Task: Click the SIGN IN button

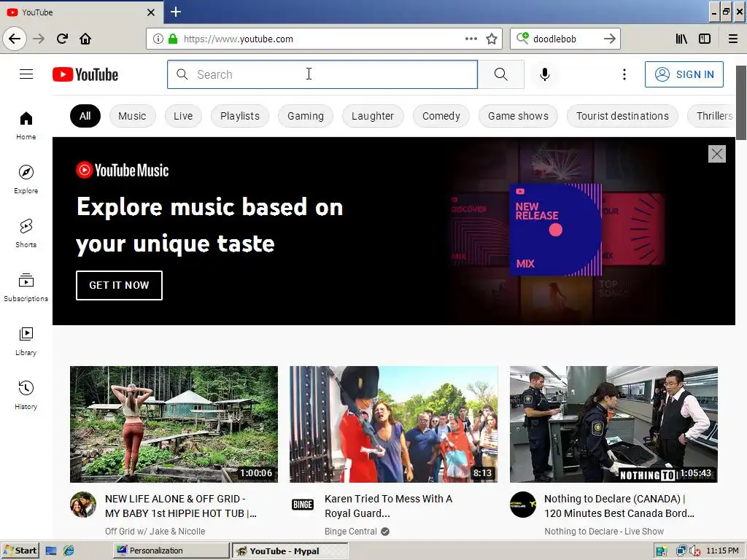Action: coord(684,74)
